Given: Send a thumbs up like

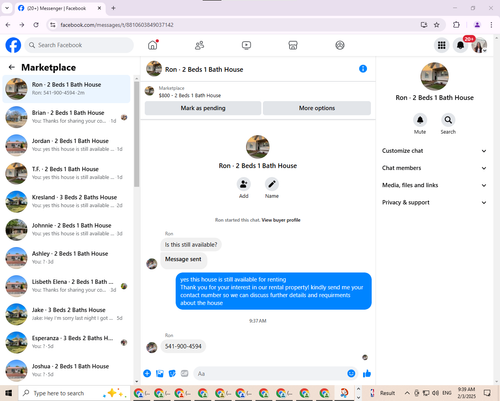Looking at the screenshot, I should point(367,374).
